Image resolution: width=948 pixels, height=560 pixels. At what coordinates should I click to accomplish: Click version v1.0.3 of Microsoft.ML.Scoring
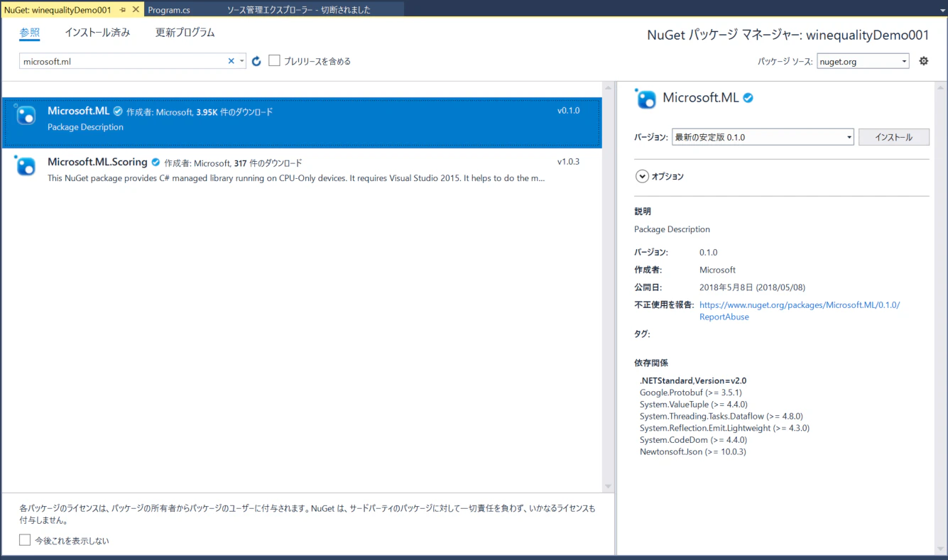pos(568,162)
